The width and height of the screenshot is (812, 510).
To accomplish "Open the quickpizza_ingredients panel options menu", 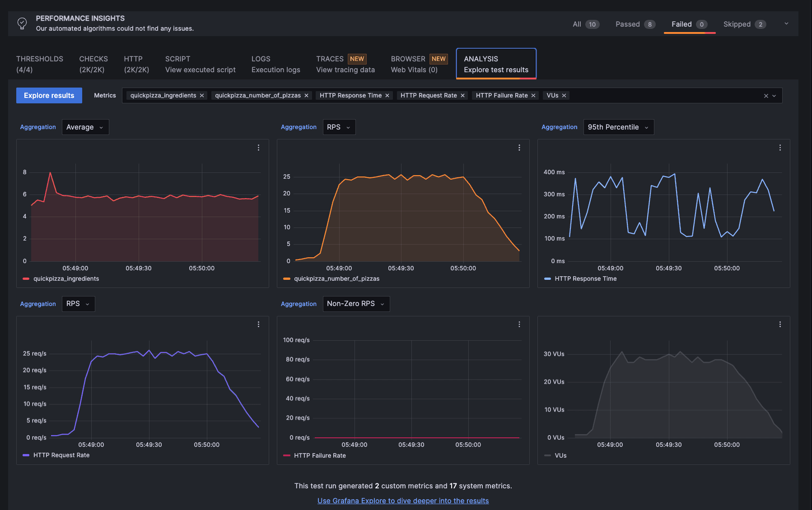I will click(258, 148).
